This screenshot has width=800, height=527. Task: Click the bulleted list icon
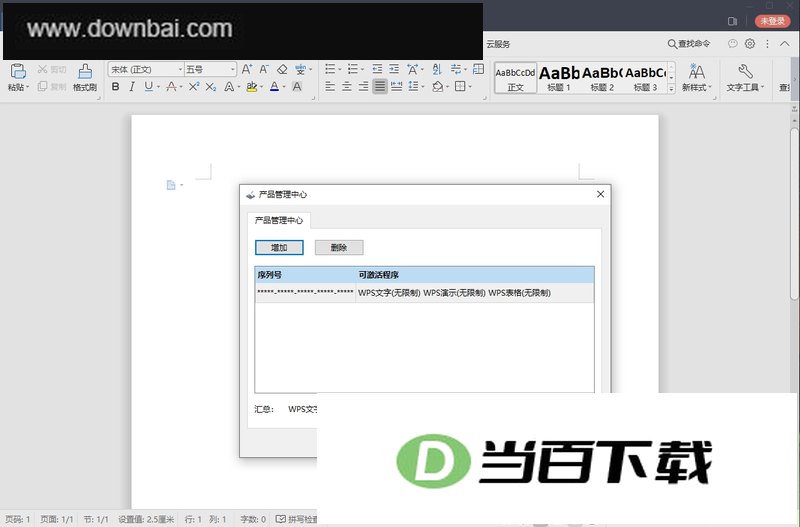[x=330, y=69]
